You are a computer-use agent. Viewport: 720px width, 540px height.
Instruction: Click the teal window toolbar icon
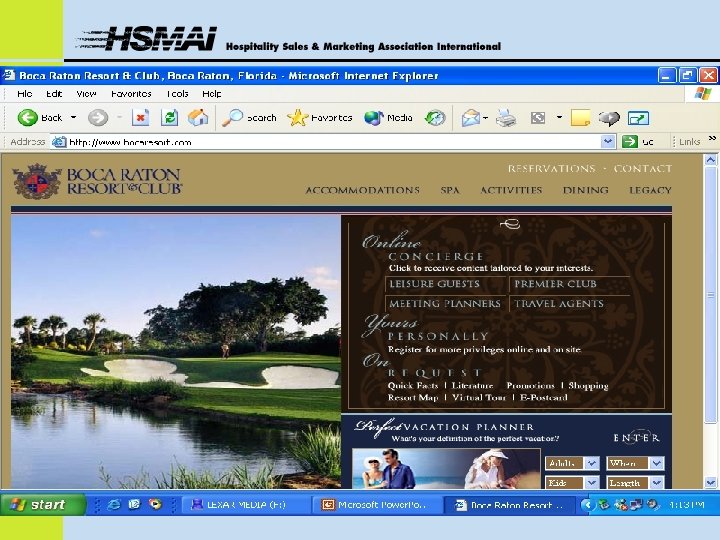pyautogui.click(x=638, y=118)
